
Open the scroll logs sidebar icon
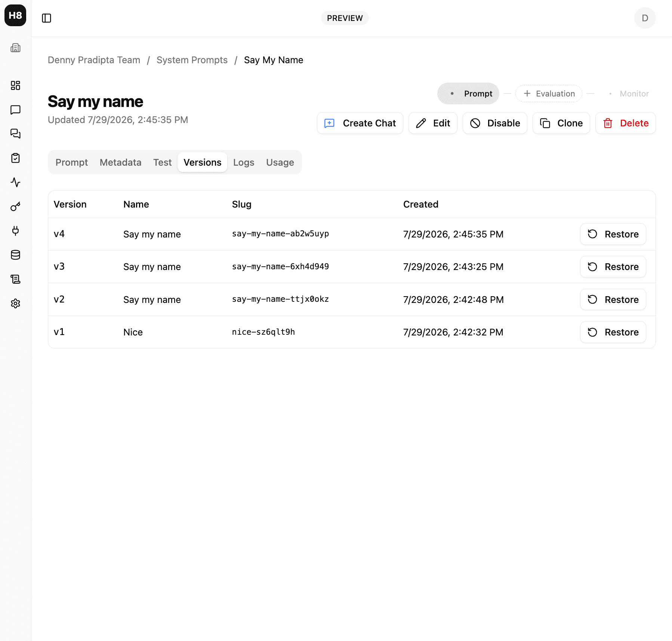click(x=15, y=279)
